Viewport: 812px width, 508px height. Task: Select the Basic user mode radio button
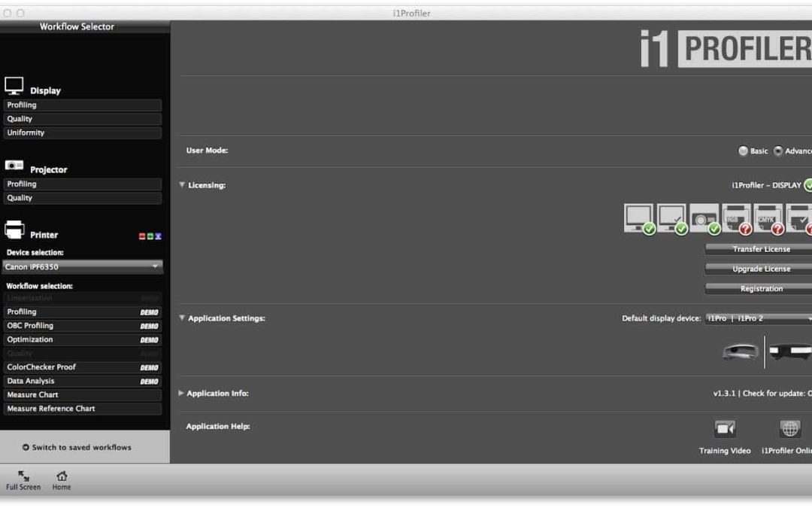(x=743, y=151)
